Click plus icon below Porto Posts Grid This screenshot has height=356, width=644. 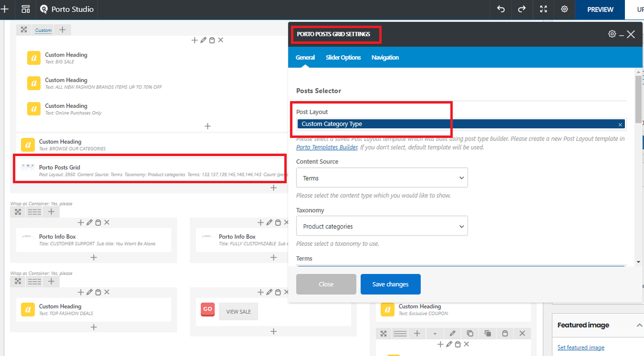[x=273, y=188]
